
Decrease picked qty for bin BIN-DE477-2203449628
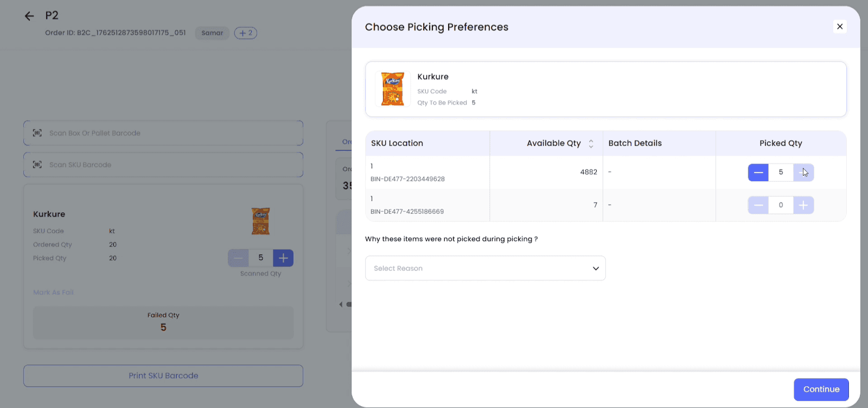758,173
